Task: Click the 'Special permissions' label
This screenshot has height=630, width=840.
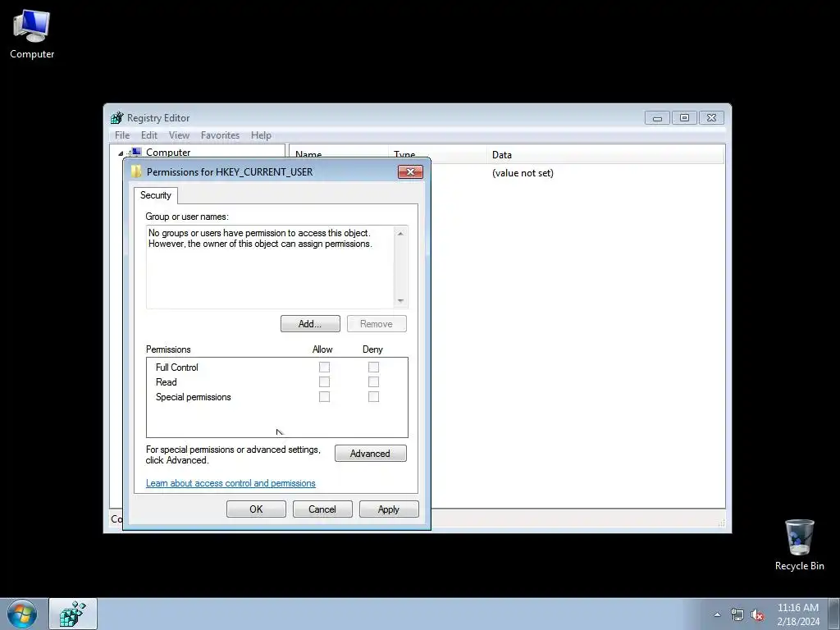Action: (x=193, y=397)
